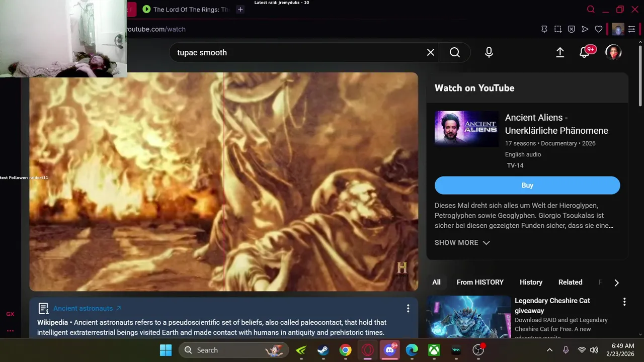Open Opera easy setup sliders icon
Image resolution: width=644 pixels, height=362 pixels.
pos(631,29)
